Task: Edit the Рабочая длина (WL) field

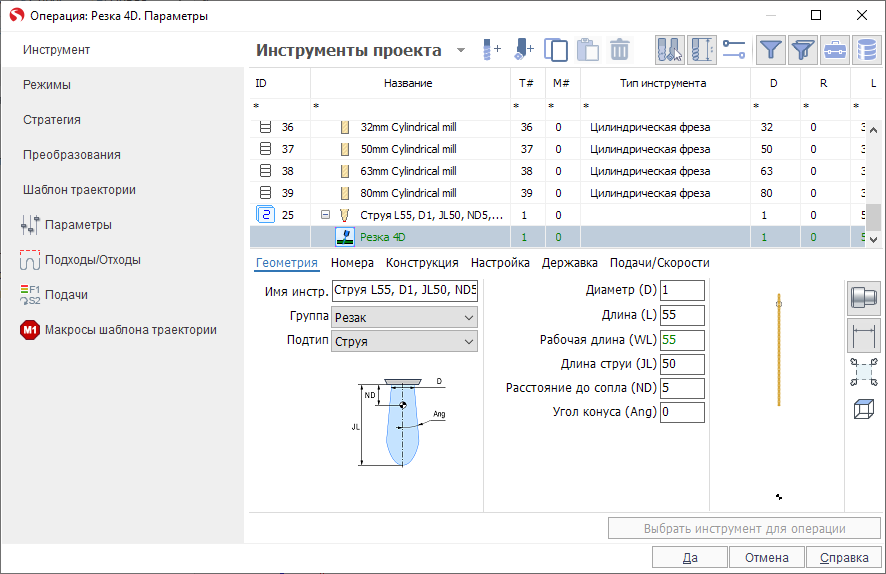Action: 682,340
